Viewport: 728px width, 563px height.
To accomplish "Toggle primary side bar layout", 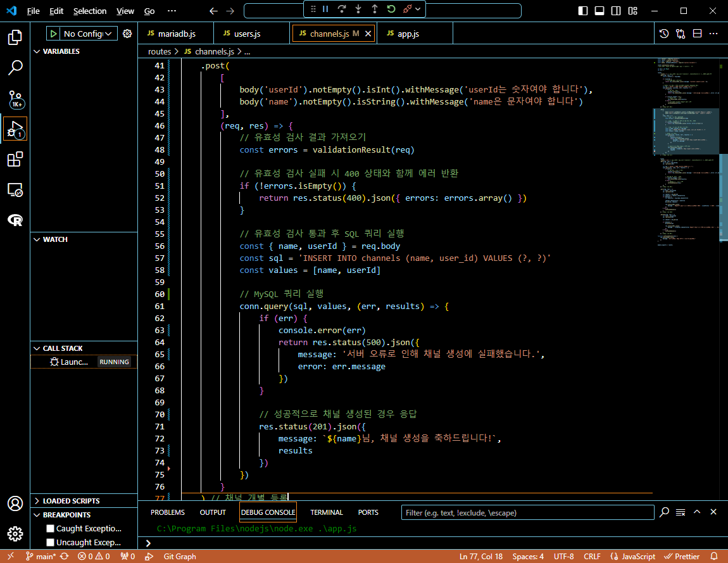I will click(x=583, y=11).
